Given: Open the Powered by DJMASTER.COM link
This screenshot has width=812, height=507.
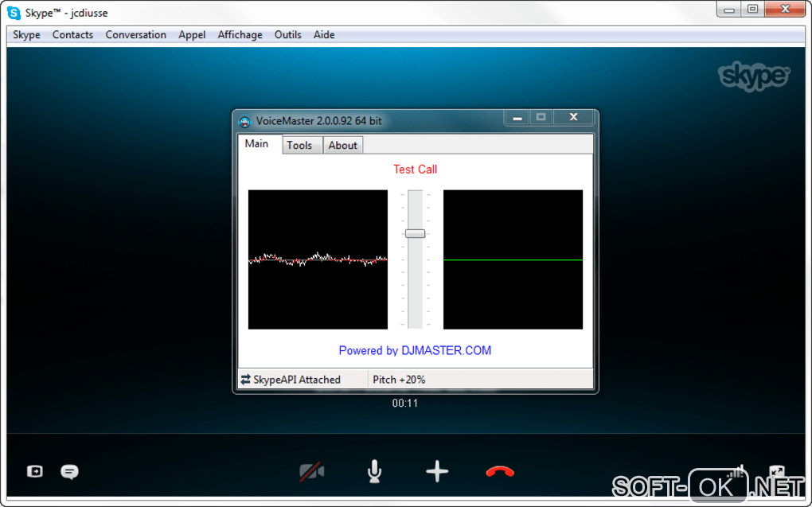Looking at the screenshot, I should pyautogui.click(x=415, y=350).
